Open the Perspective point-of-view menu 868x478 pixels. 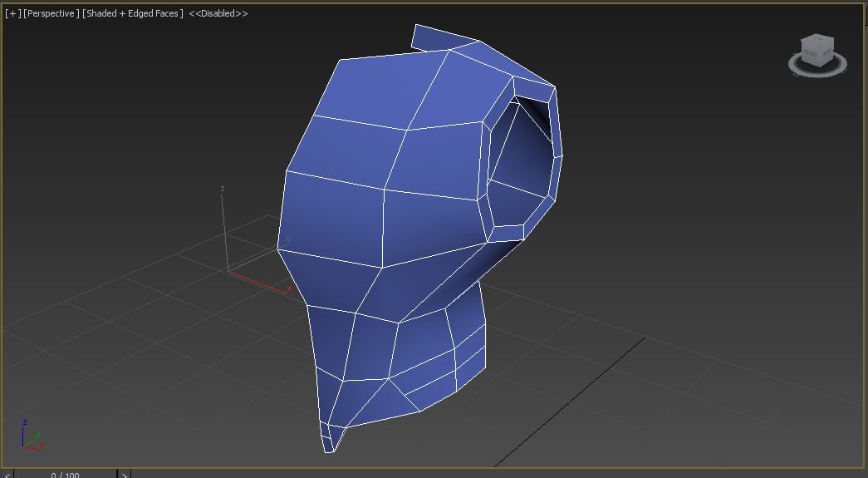pyautogui.click(x=51, y=13)
